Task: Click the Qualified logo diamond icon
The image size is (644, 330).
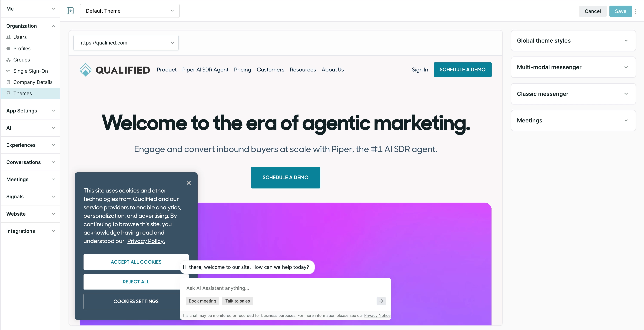Action: [85, 70]
